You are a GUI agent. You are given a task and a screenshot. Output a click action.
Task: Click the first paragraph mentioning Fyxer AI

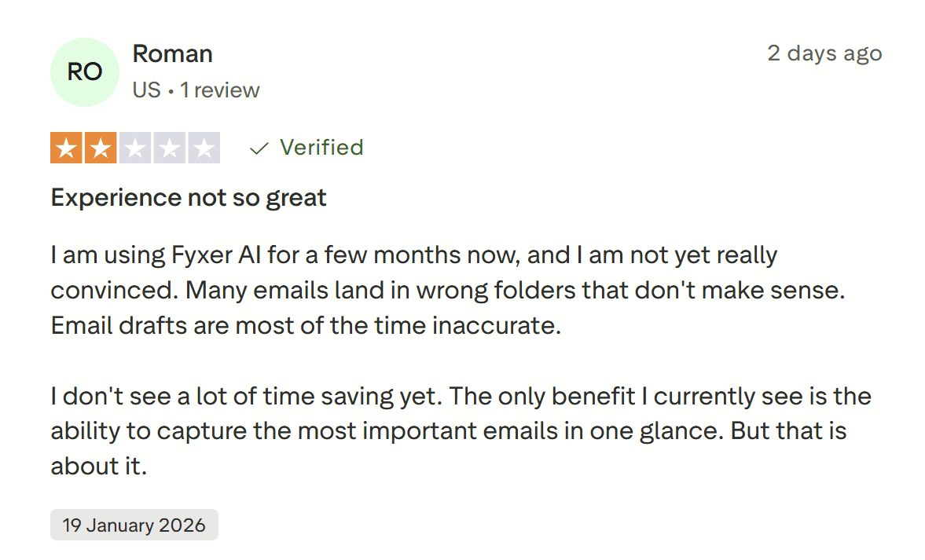tap(448, 290)
